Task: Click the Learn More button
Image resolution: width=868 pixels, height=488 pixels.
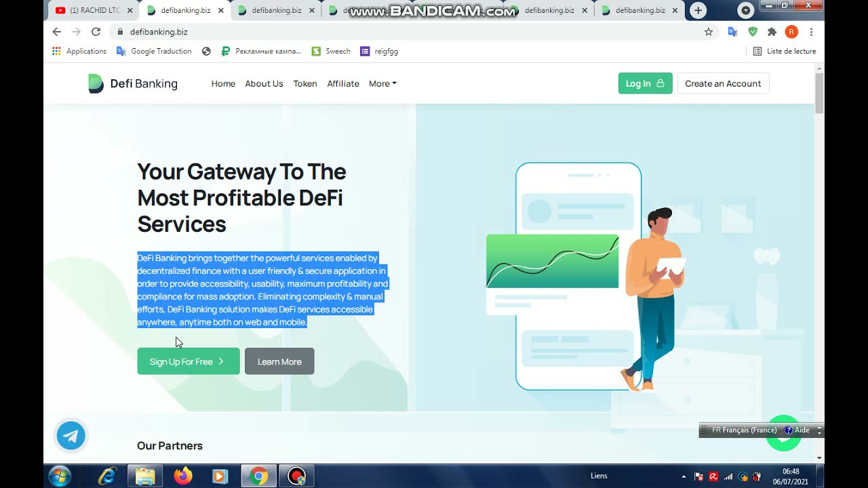Action: [x=279, y=361]
